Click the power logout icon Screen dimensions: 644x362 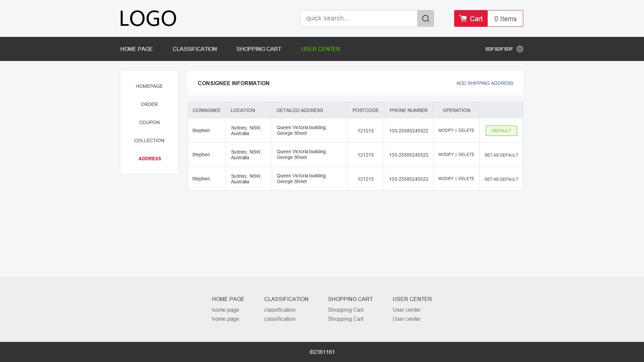click(520, 49)
